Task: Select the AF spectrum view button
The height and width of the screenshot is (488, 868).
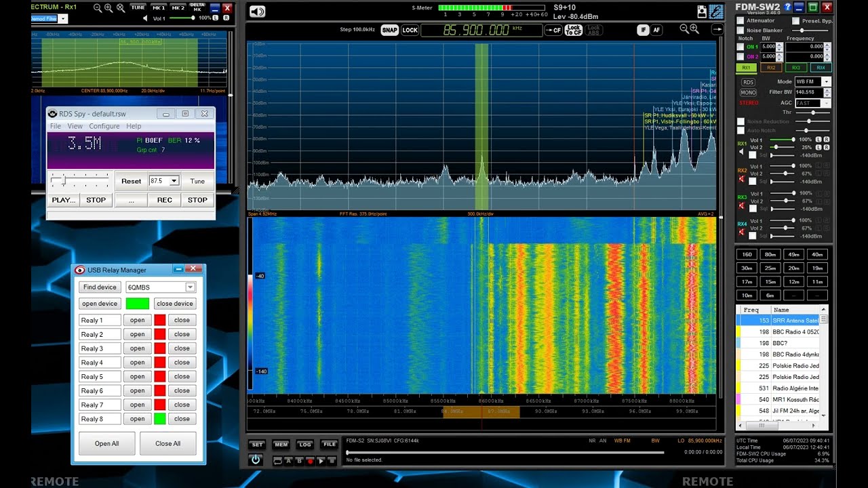Action: click(656, 30)
